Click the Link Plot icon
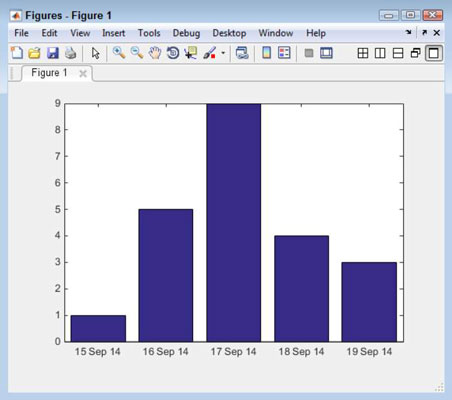 [242, 53]
